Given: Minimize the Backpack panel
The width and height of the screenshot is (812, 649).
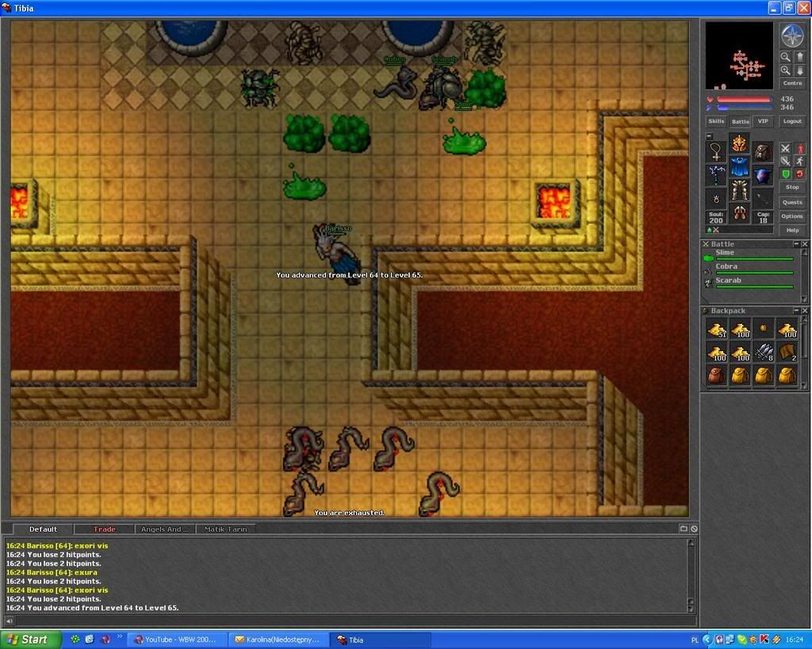Looking at the screenshot, I should (796, 310).
